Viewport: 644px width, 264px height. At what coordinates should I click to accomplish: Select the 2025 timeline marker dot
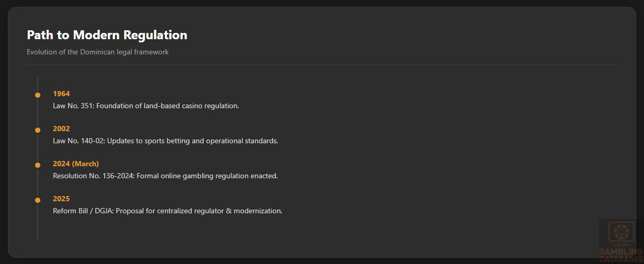coord(38,200)
